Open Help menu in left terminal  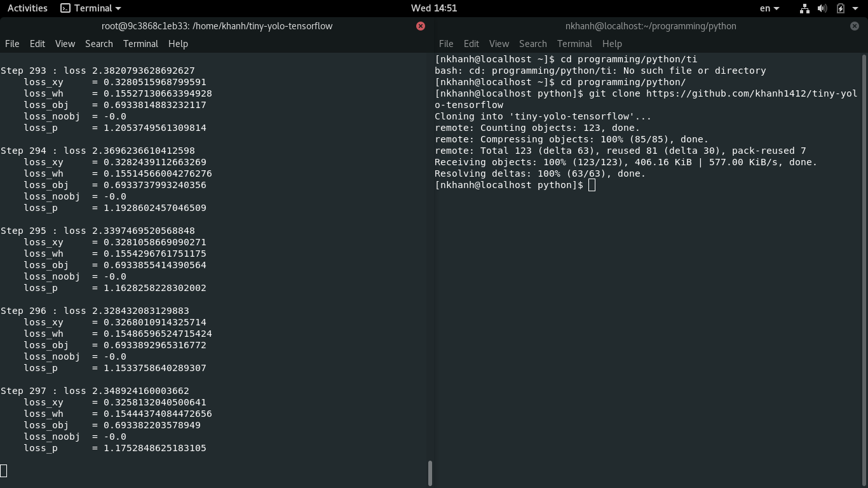(x=178, y=44)
